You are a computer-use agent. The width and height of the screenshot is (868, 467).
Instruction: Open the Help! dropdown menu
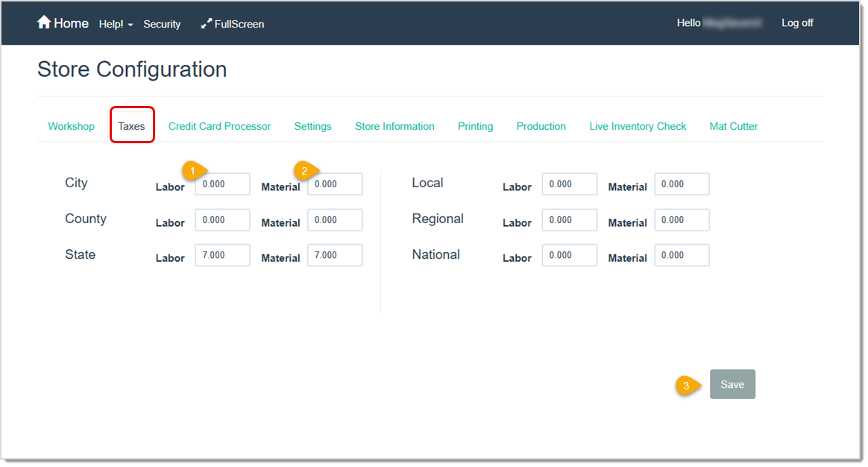pyautogui.click(x=116, y=23)
